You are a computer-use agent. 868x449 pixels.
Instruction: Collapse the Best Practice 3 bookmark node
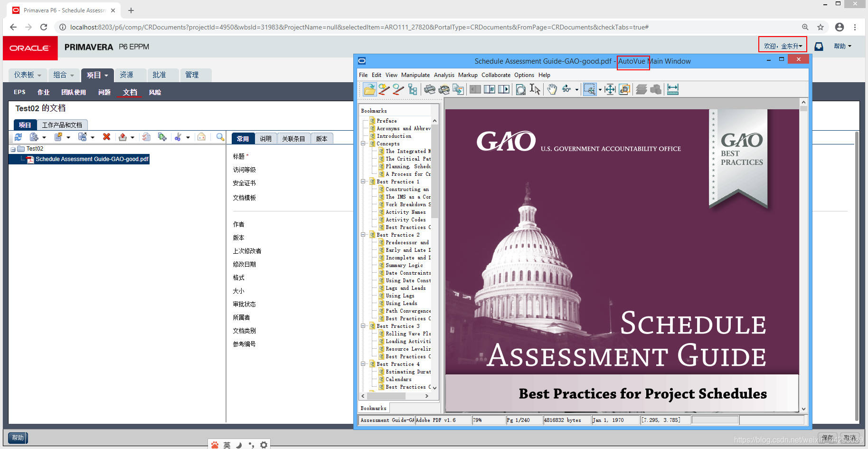click(363, 326)
